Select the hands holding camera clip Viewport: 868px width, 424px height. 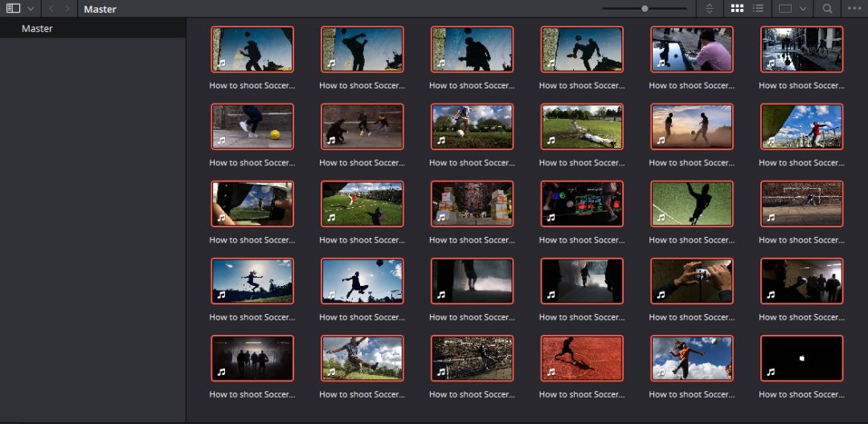(692, 281)
